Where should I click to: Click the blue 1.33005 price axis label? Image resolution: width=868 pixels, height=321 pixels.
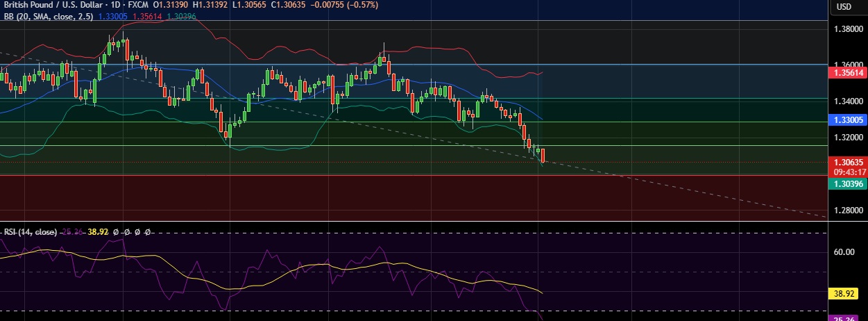(847, 120)
